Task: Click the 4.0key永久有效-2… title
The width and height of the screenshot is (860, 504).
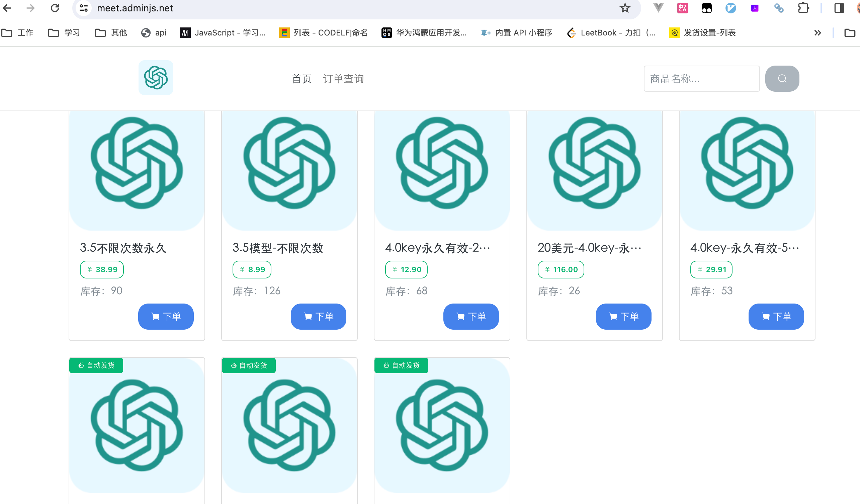Action: 438,248
